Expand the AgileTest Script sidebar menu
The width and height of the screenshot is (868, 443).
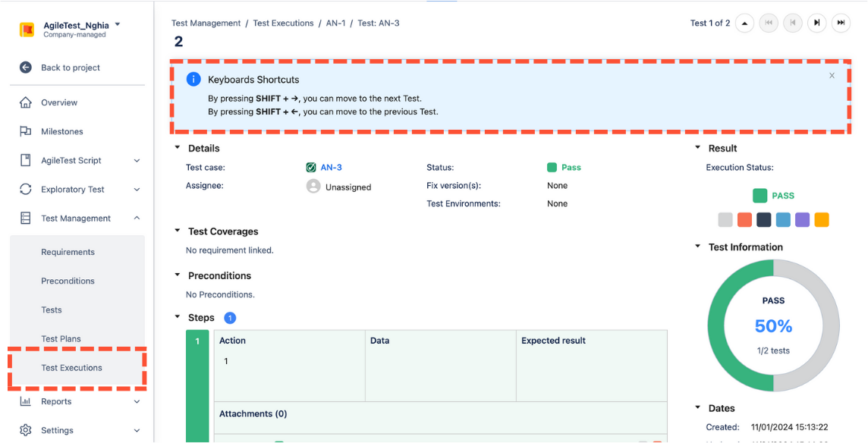coord(137,161)
